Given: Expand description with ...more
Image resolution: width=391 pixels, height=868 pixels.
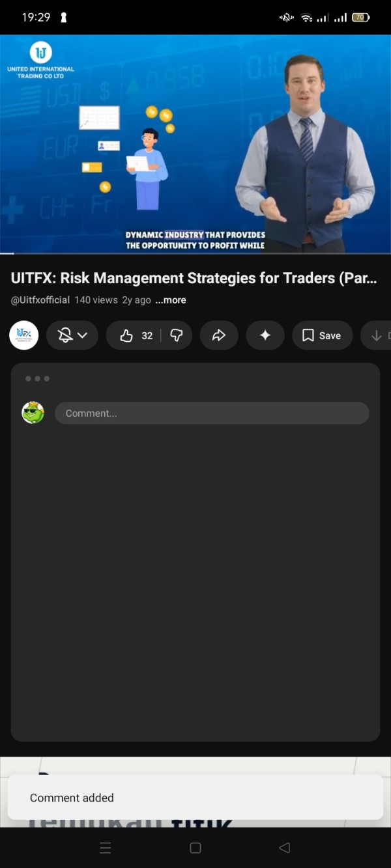Looking at the screenshot, I should tap(171, 300).
